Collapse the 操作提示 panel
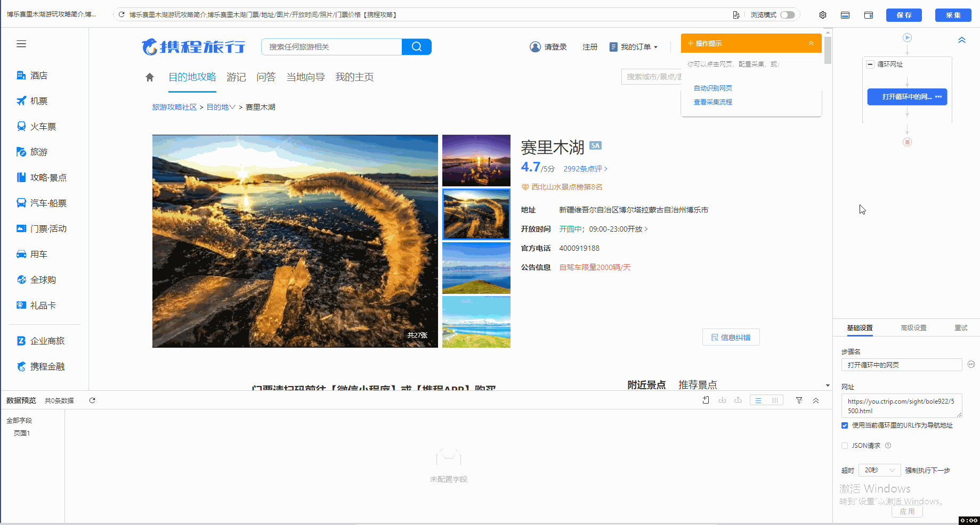The height and width of the screenshot is (525, 980). coord(811,43)
